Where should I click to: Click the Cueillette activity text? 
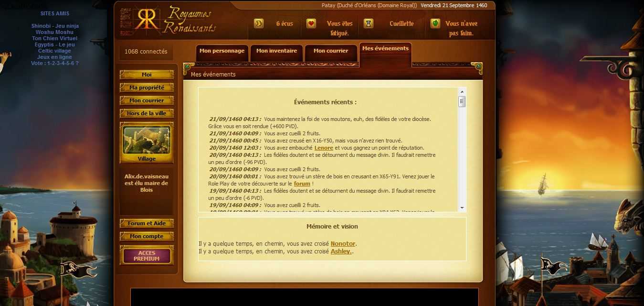coord(401,23)
